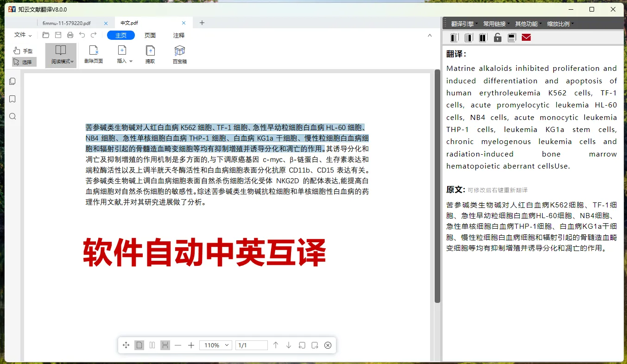The width and height of the screenshot is (627, 364).
Task: Open the search icon in left sidebar
Action: tap(12, 116)
